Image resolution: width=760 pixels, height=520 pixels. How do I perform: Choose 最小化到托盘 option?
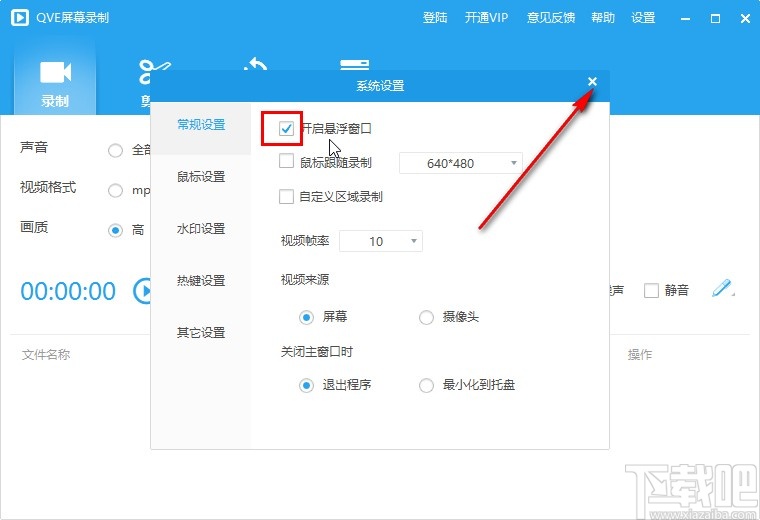coord(426,385)
